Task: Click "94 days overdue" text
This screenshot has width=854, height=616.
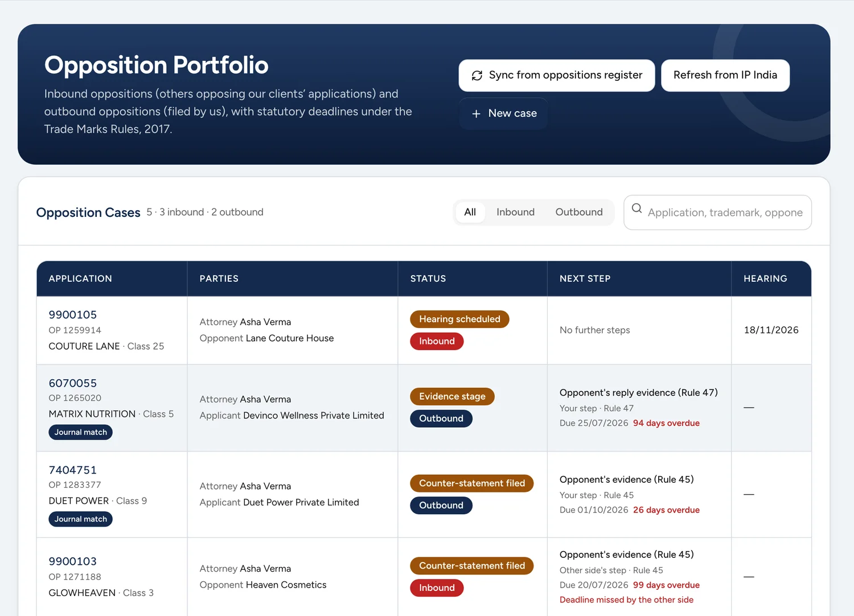Action: 666,423
